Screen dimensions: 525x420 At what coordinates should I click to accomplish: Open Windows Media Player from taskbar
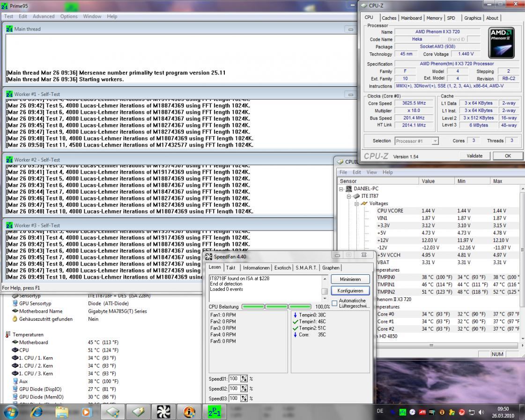[86, 412]
